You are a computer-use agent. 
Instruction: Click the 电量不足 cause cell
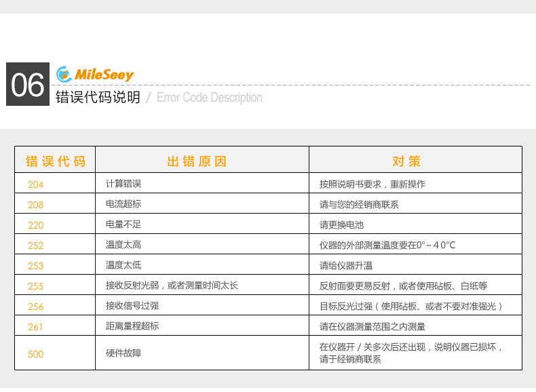pos(123,224)
